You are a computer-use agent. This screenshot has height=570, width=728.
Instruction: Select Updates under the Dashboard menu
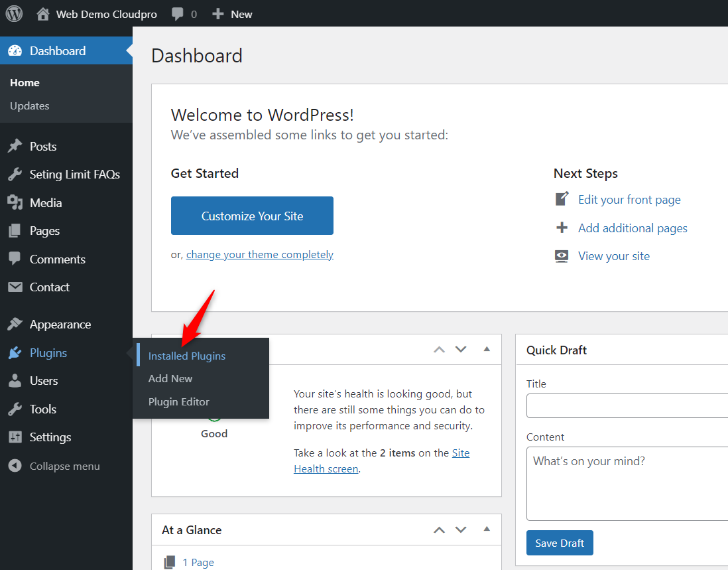[x=31, y=106]
